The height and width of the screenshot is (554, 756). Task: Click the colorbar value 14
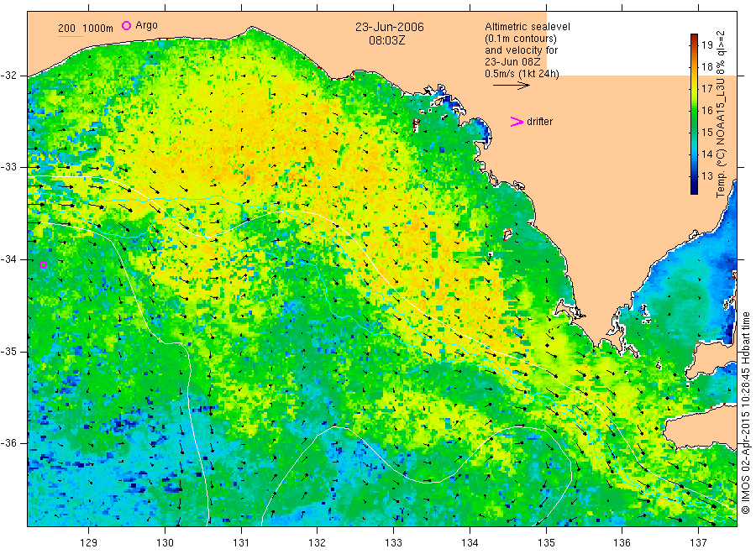point(706,154)
